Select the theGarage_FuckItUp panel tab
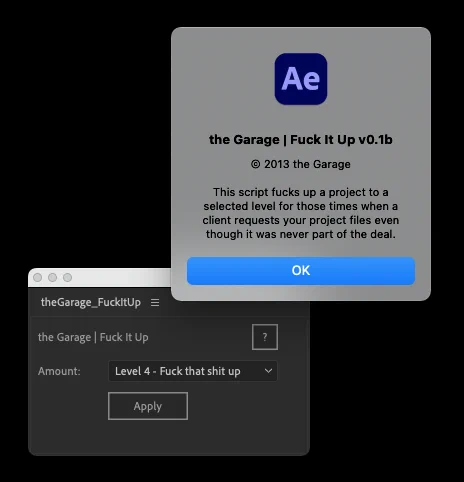 point(91,302)
